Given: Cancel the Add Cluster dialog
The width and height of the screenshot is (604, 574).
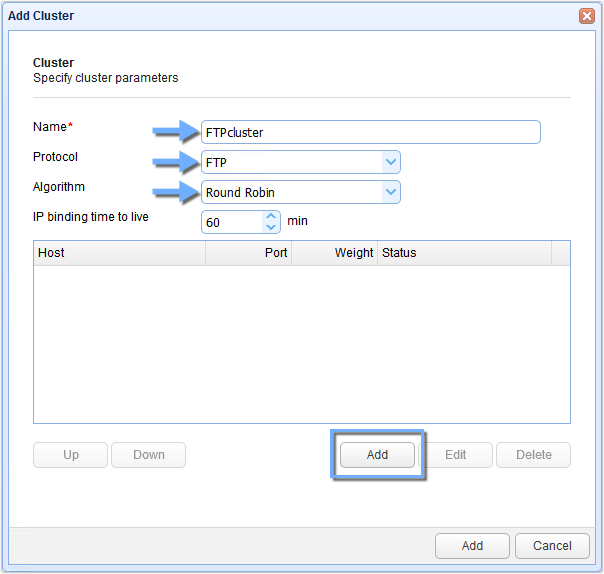Looking at the screenshot, I should coord(552,546).
